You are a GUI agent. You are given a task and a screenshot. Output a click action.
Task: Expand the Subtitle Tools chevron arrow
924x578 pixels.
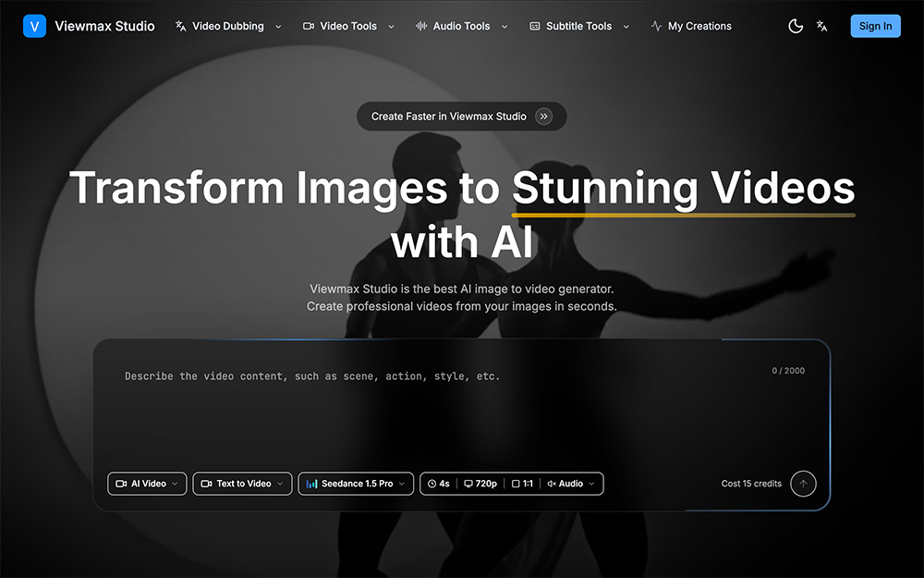(x=626, y=27)
